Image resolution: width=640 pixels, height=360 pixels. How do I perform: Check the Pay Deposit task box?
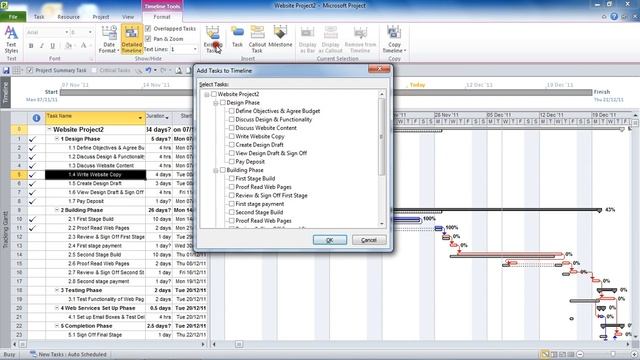pyautogui.click(x=231, y=162)
